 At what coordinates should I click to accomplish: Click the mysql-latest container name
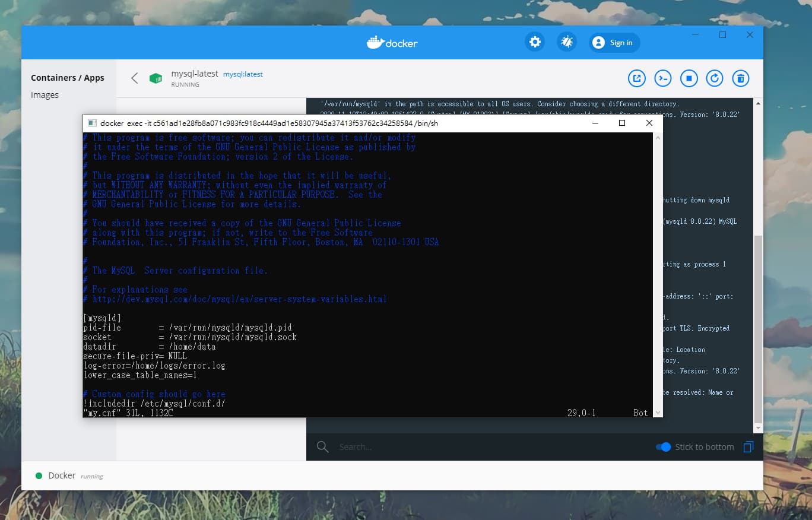coord(195,74)
